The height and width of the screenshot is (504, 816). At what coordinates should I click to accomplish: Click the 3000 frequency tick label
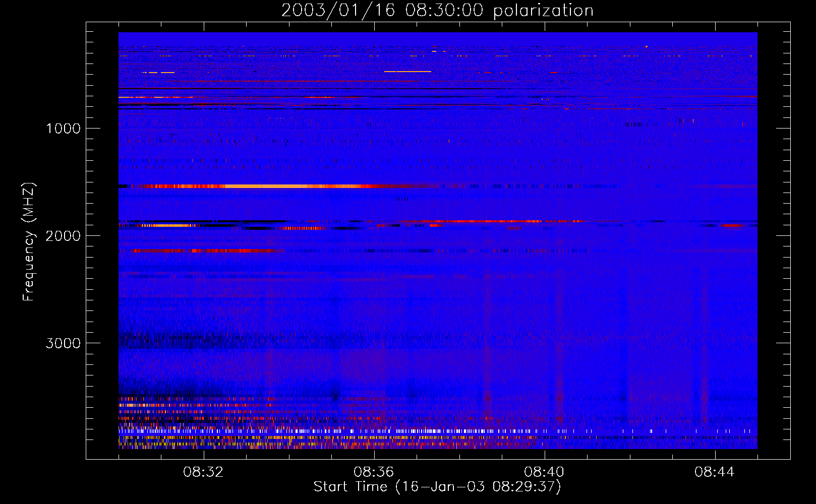[x=63, y=343]
